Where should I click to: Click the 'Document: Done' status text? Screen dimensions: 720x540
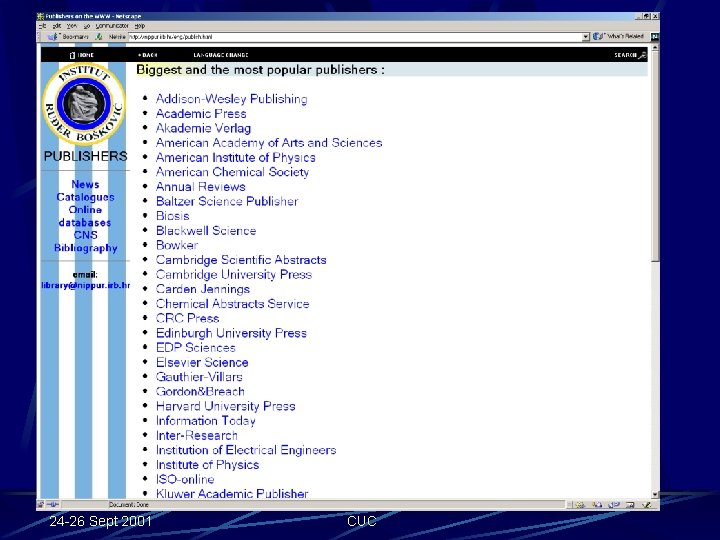coord(129,505)
